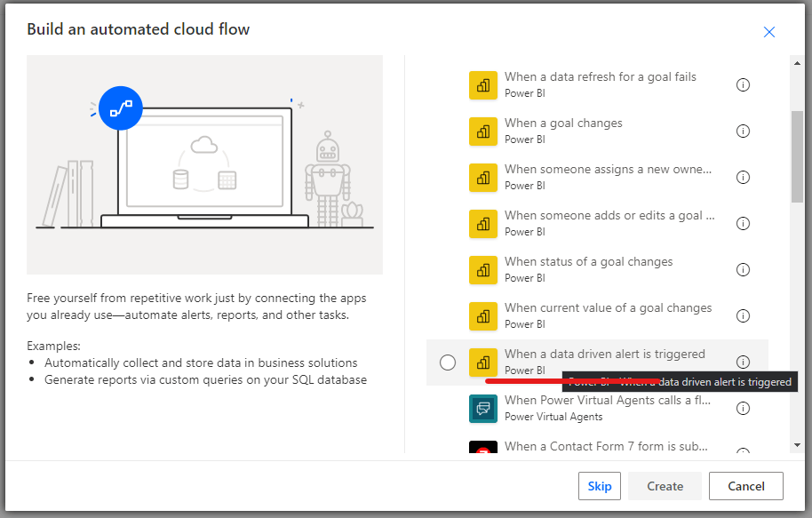Click the Power BI icon for goal refresh failure trigger
The width and height of the screenshot is (812, 518).
482,84
